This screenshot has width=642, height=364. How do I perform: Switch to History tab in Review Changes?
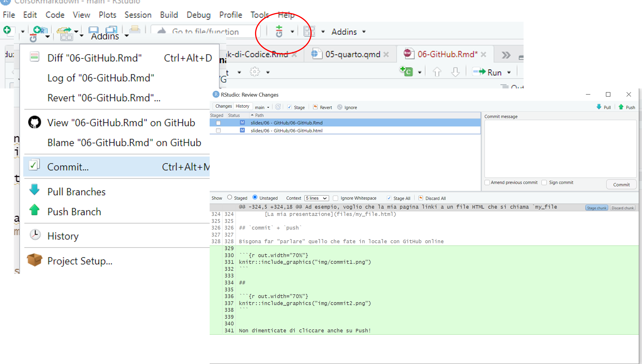242,106
